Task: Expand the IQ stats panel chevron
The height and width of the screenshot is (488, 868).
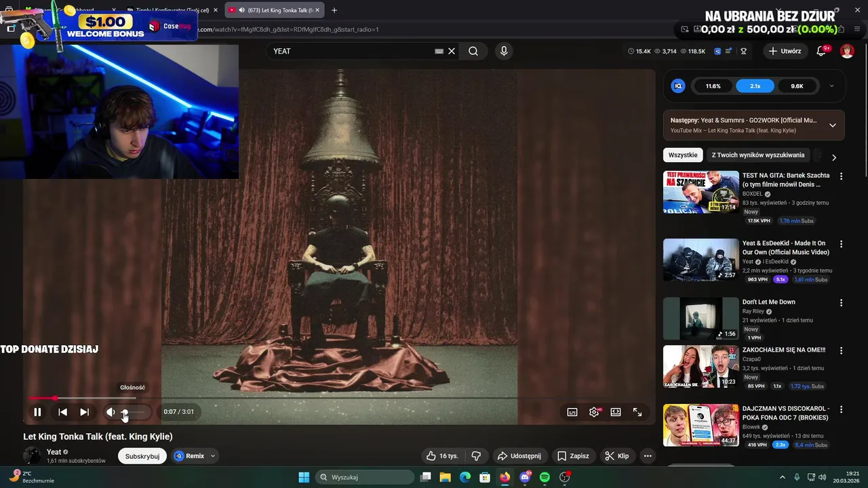Action: tap(831, 86)
